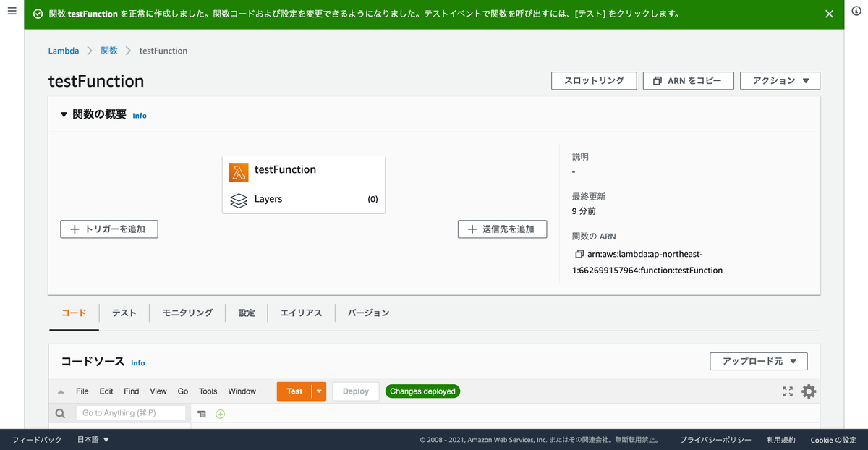Open the Go menu in the editor

(183, 391)
